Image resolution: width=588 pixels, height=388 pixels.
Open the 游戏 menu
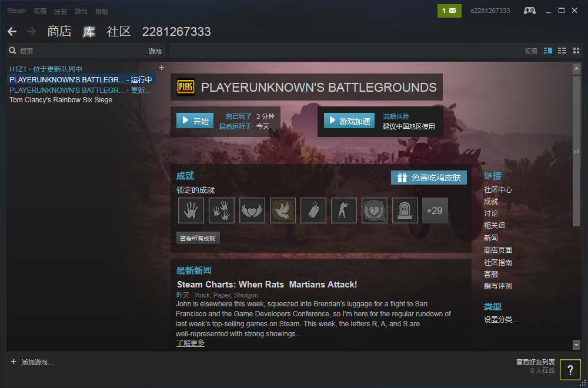tap(81, 11)
